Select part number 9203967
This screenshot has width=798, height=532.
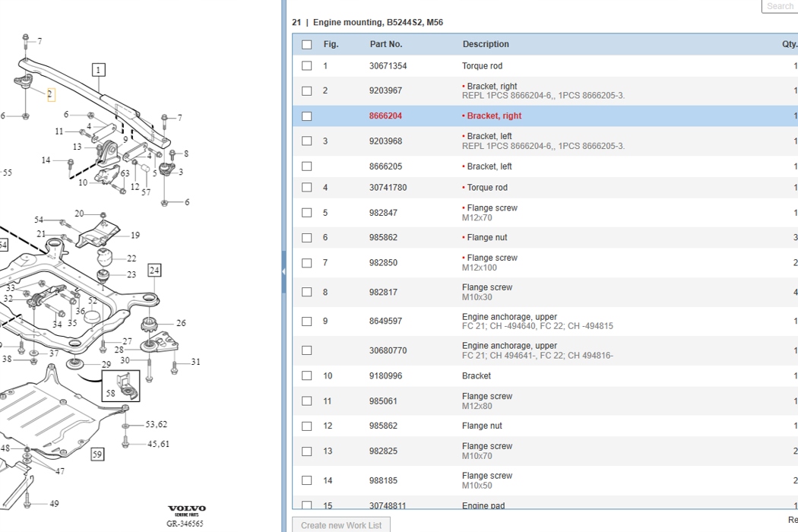385,90
